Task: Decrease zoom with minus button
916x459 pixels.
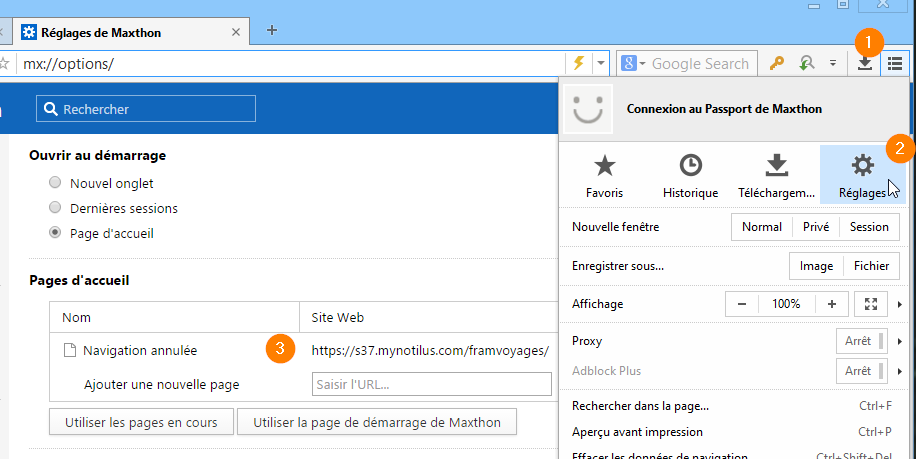Action: [742, 304]
